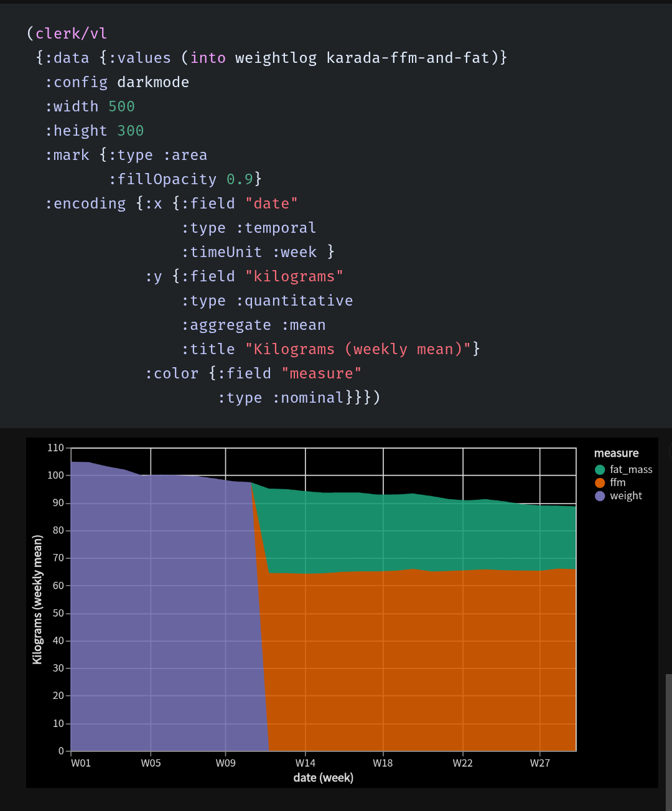This screenshot has height=811, width=672.
Task: Click the fillOpacity value 0.9
Action: [x=240, y=179]
